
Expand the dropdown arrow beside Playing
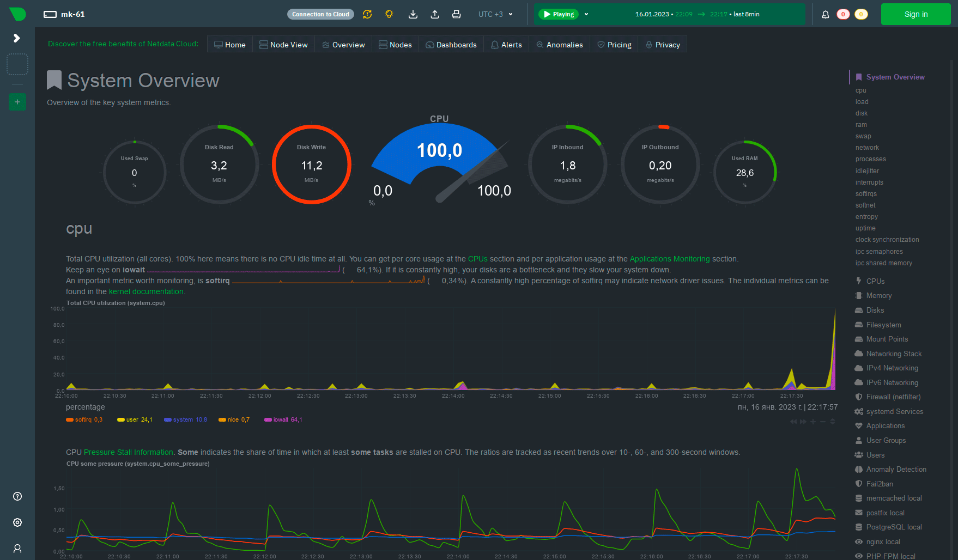[586, 14]
